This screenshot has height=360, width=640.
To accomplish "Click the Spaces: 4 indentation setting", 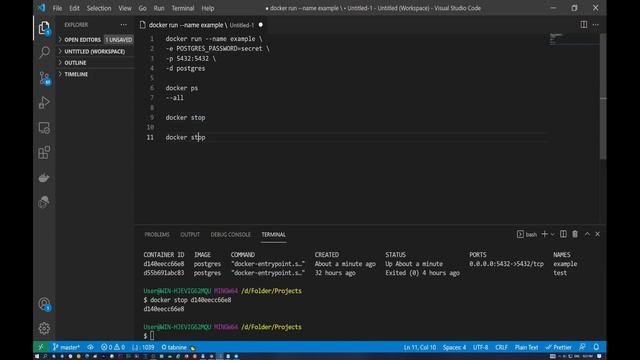I will (454, 347).
